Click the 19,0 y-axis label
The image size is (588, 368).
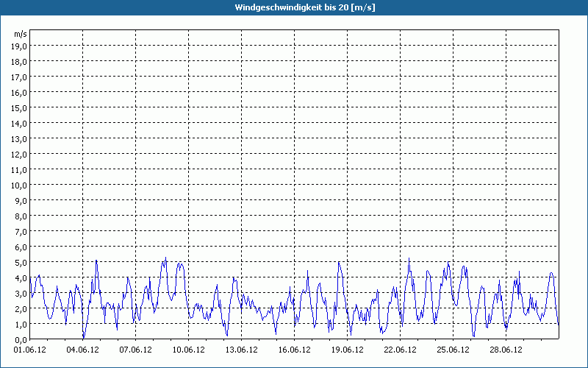pyautogui.click(x=19, y=46)
